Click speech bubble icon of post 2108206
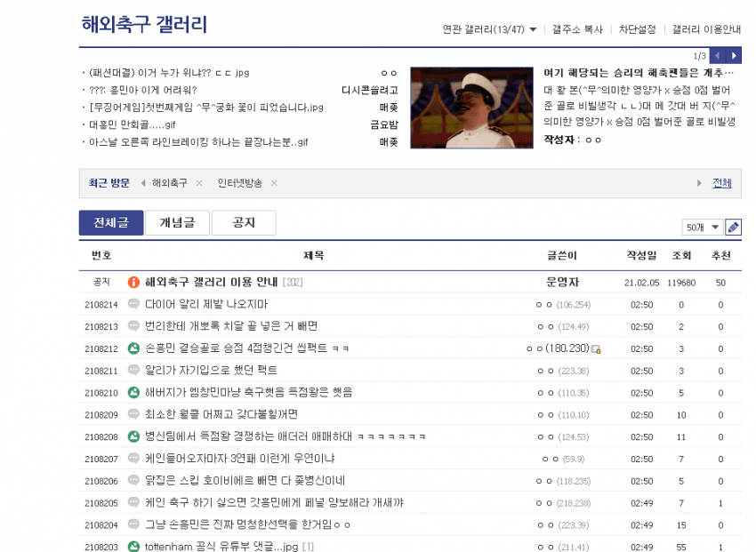The width and height of the screenshot is (756, 552). (x=133, y=481)
